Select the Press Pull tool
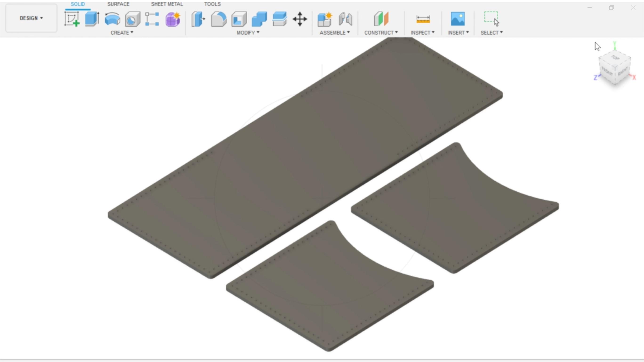 [x=198, y=19]
